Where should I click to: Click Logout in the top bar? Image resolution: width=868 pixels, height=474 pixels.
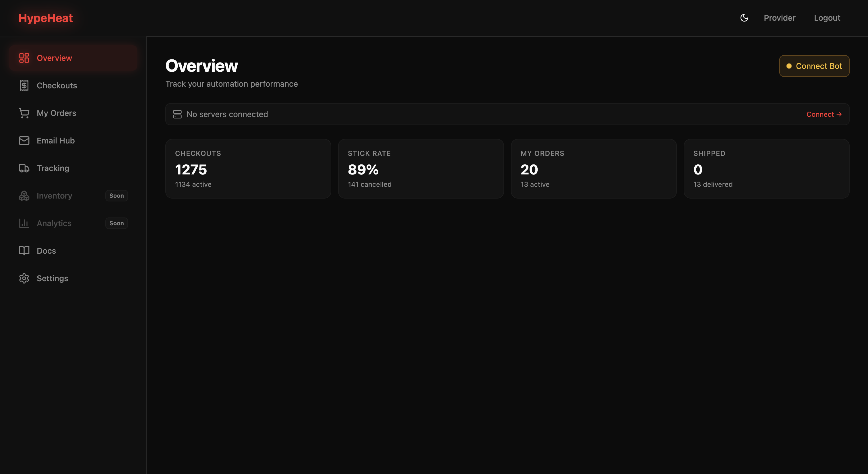point(827,18)
